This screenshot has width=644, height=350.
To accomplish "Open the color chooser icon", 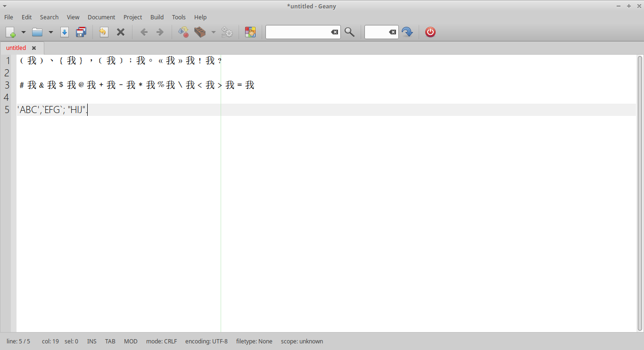I will [250, 32].
